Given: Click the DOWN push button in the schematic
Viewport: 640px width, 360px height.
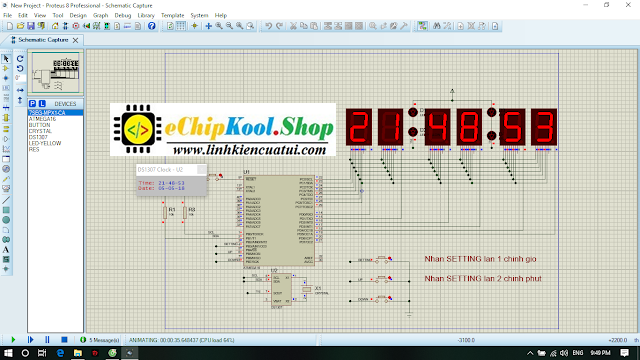Looking at the screenshot, I should (x=382, y=299).
